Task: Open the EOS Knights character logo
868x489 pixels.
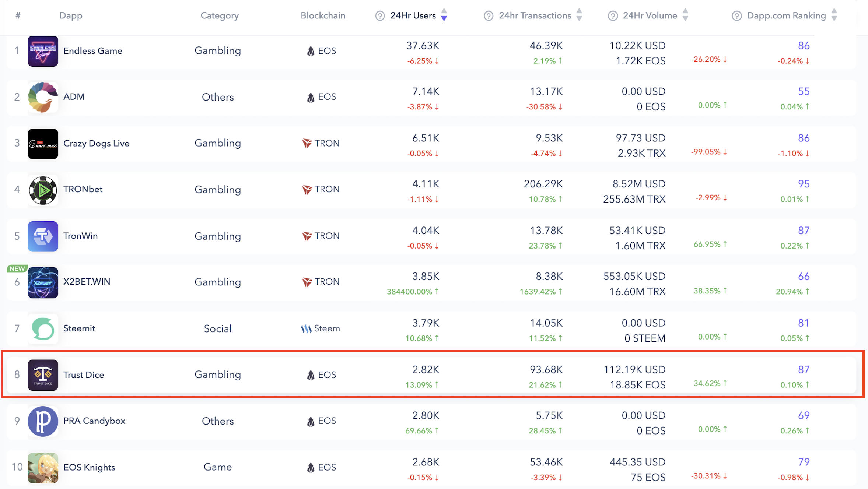Action: click(43, 468)
